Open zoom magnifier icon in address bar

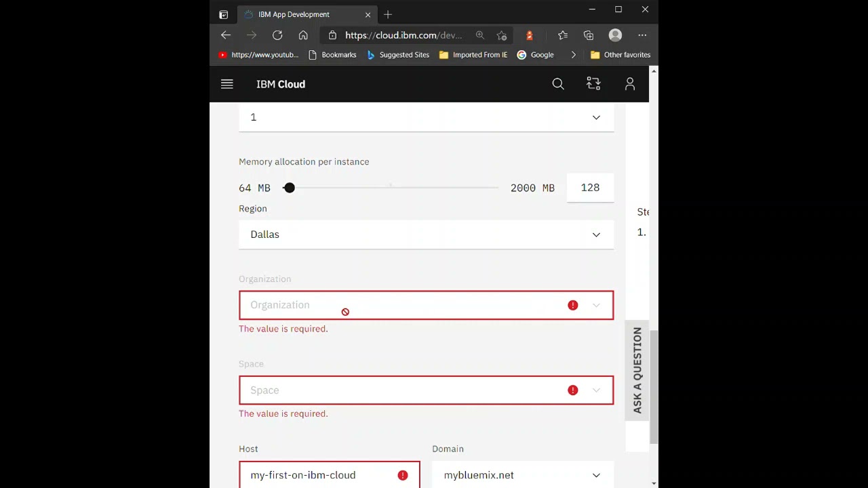click(480, 35)
